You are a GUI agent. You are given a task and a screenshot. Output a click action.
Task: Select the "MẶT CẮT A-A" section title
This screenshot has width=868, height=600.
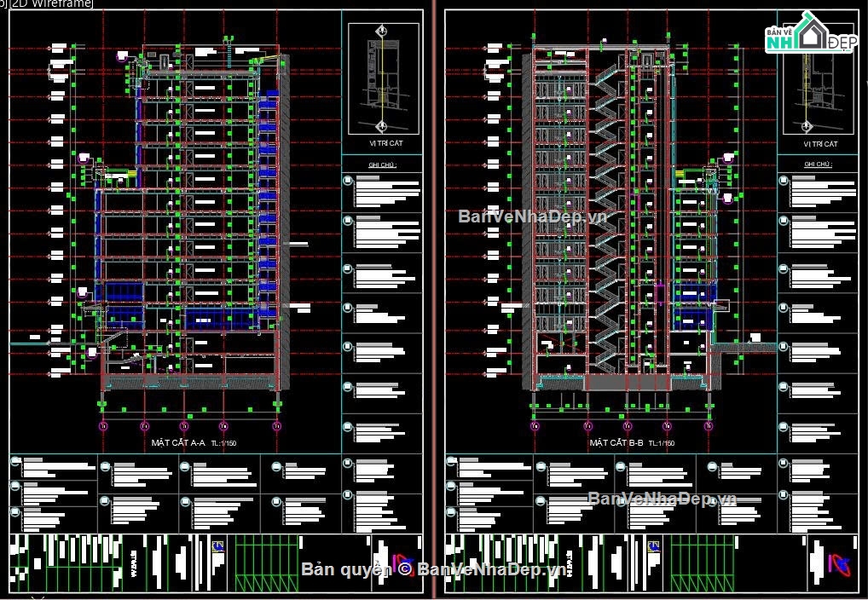coord(178,443)
